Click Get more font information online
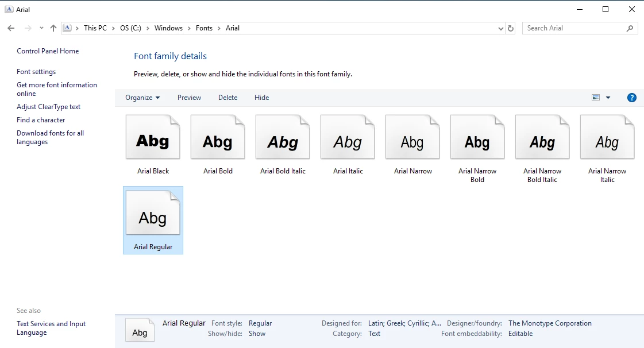 point(57,90)
